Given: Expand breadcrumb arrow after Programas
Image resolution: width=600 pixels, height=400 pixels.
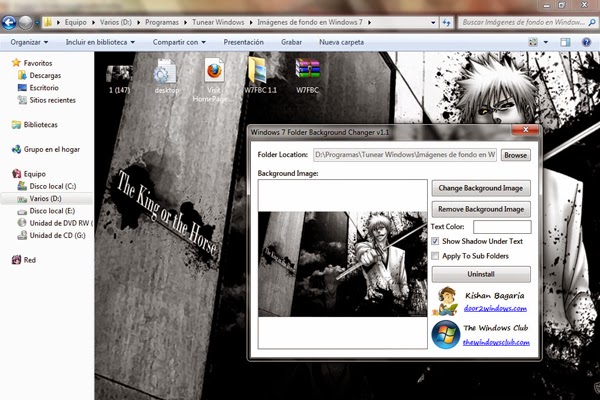Looking at the screenshot, I should (185, 23).
